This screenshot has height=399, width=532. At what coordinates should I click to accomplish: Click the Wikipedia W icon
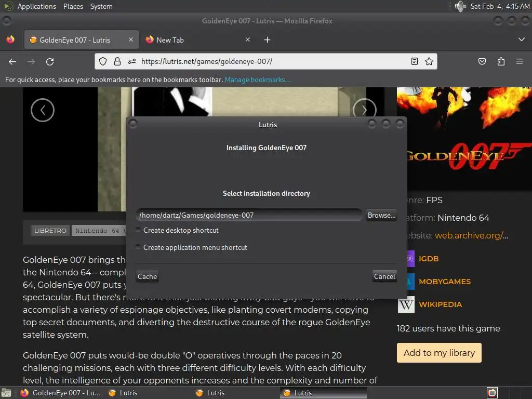(x=406, y=304)
